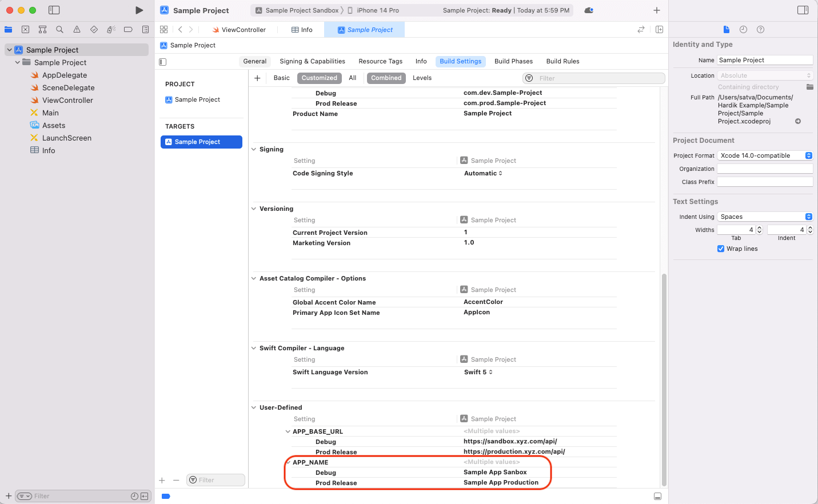Collapse Asset Catalog Compiler - Options section
Screen dimensions: 818x504
[254, 278]
